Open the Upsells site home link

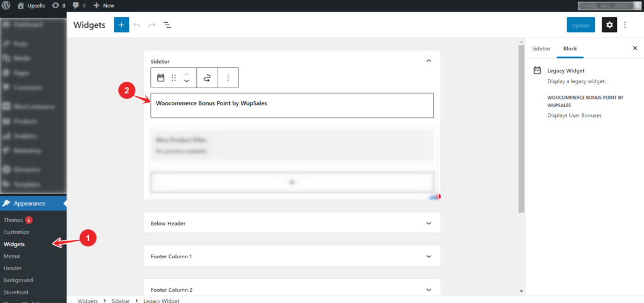pos(31,6)
